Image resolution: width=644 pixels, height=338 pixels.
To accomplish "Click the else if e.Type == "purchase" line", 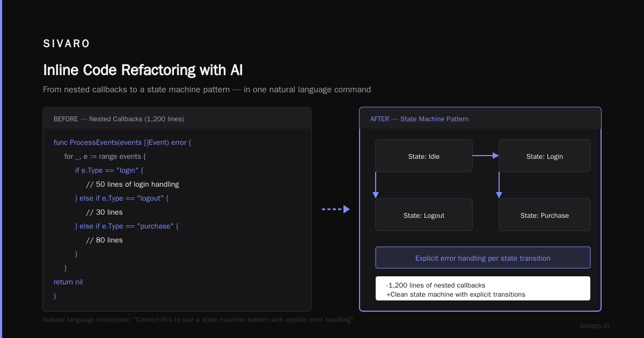I will click(x=127, y=226).
